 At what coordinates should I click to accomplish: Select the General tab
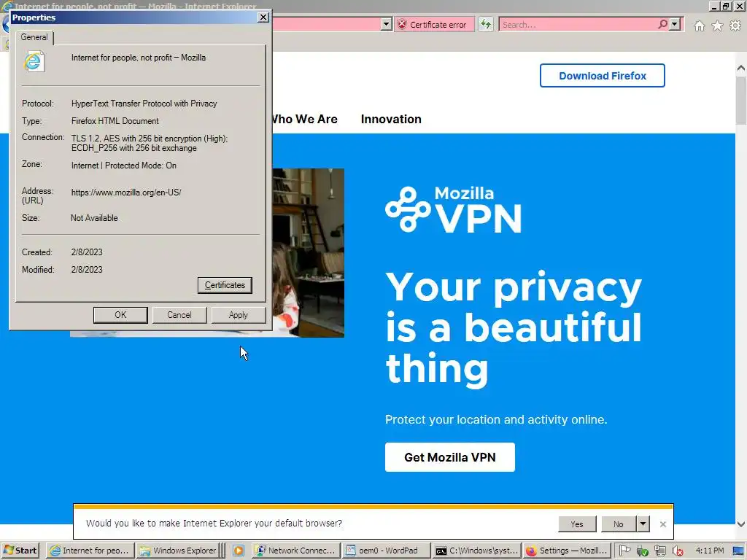[x=34, y=37]
